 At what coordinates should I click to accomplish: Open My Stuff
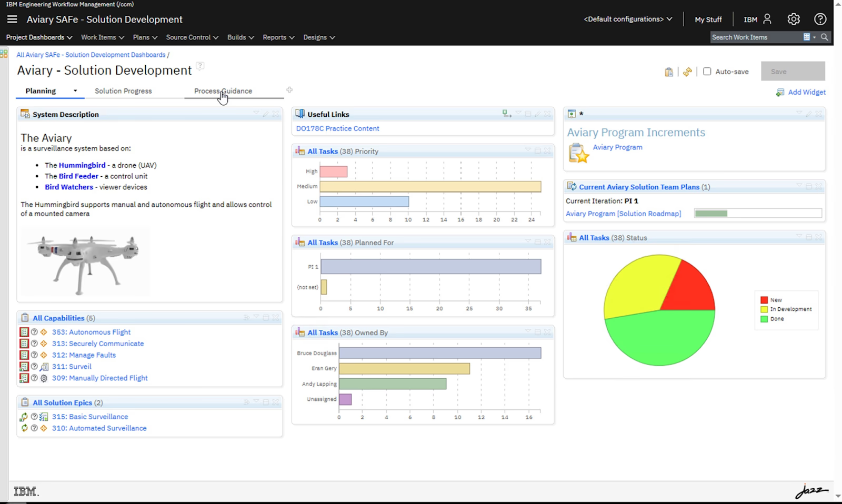tap(708, 19)
